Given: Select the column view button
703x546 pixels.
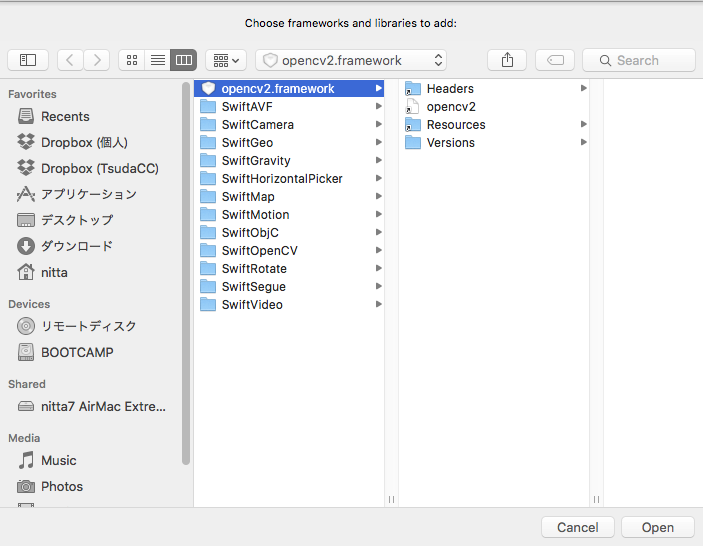Looking at the screenshot, I should click(183, 60).
